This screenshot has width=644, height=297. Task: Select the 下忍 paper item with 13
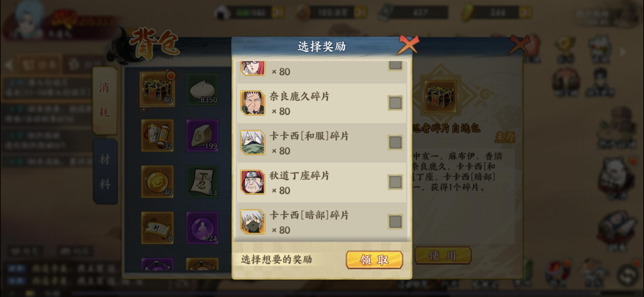click(x=202, y=182)
